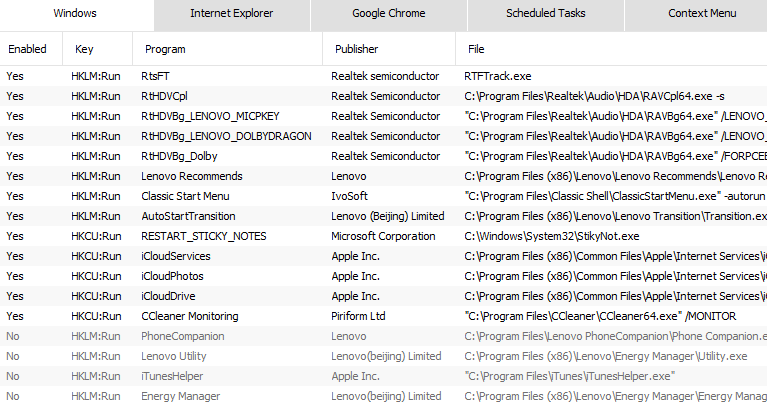Open the Google Chrome tab
This screenshot has width=767, height=402.
[x=388, y=14]
